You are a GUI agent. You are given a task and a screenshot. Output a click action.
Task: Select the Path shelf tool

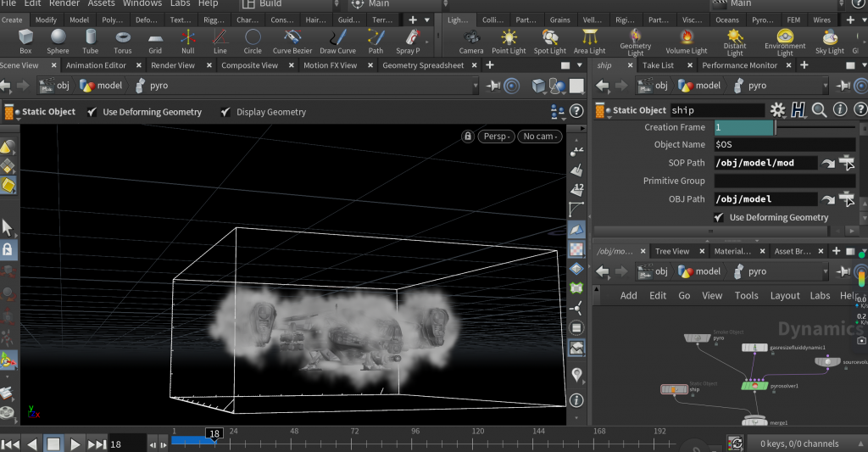376,42
